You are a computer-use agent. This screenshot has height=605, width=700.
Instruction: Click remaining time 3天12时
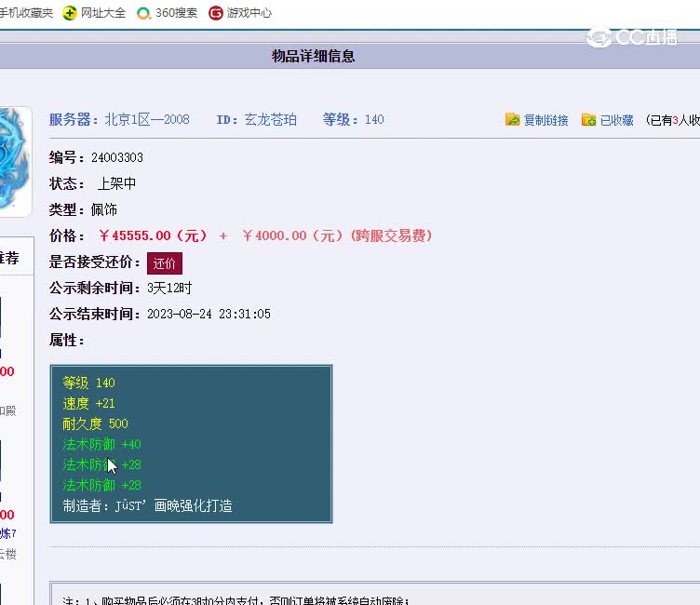[169, 288]
